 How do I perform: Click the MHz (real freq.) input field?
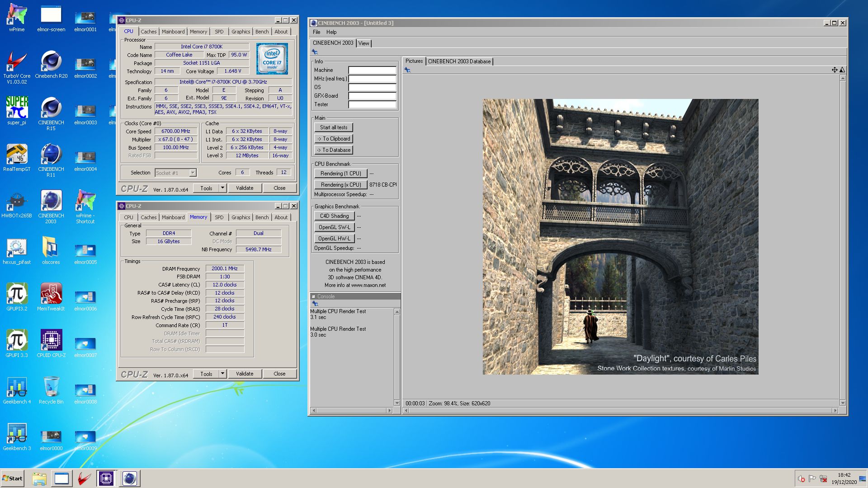pyautogui.click(x=372, y=79)
